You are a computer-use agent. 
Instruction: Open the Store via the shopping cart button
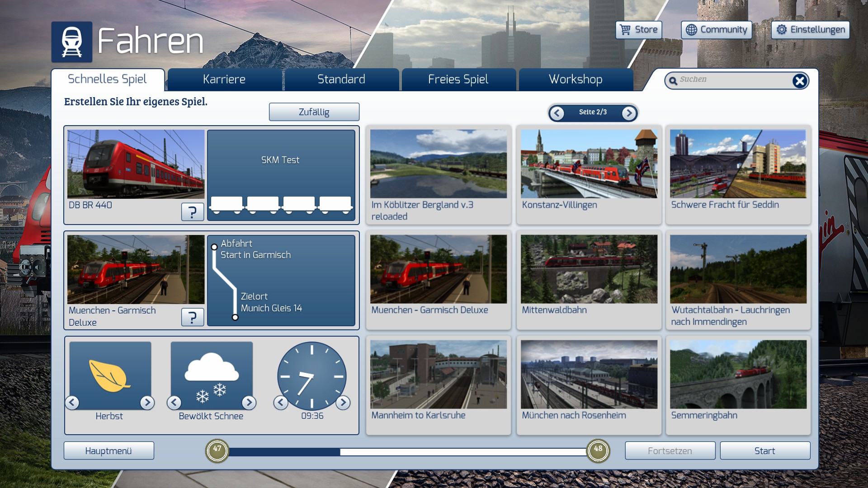coord(638,30)
